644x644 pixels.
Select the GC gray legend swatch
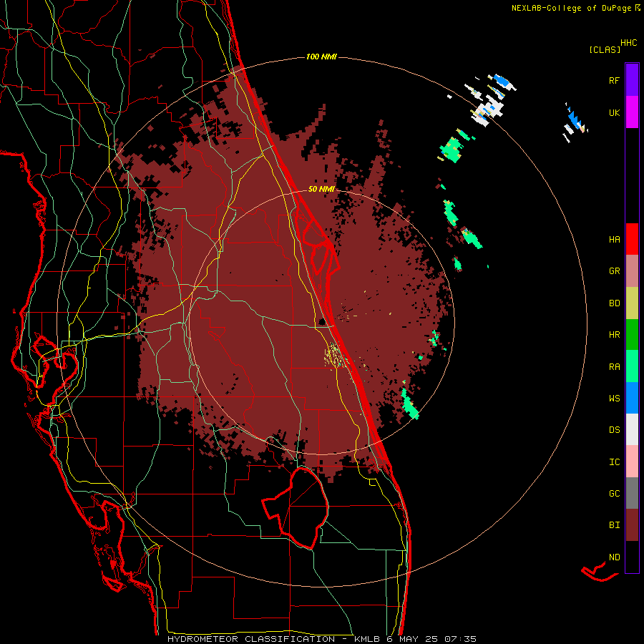pyautogui.click(x=632, y=493)
